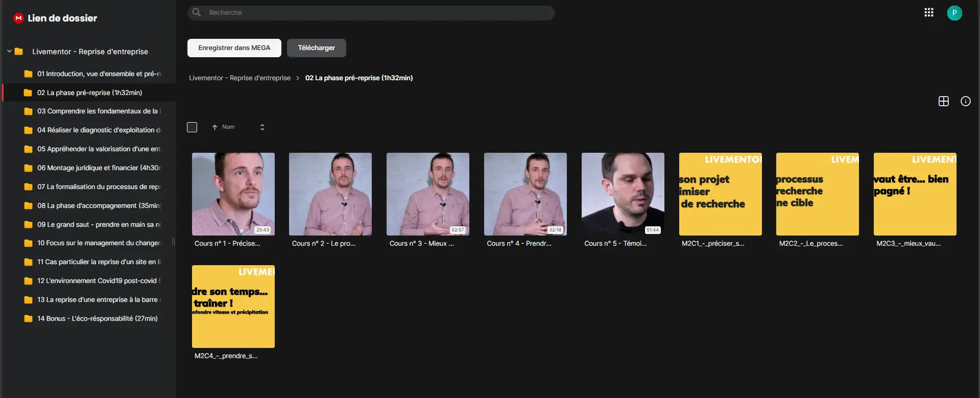
Task: Click Enregistrer dans MEGA button
Action: [x=234, y=48]
